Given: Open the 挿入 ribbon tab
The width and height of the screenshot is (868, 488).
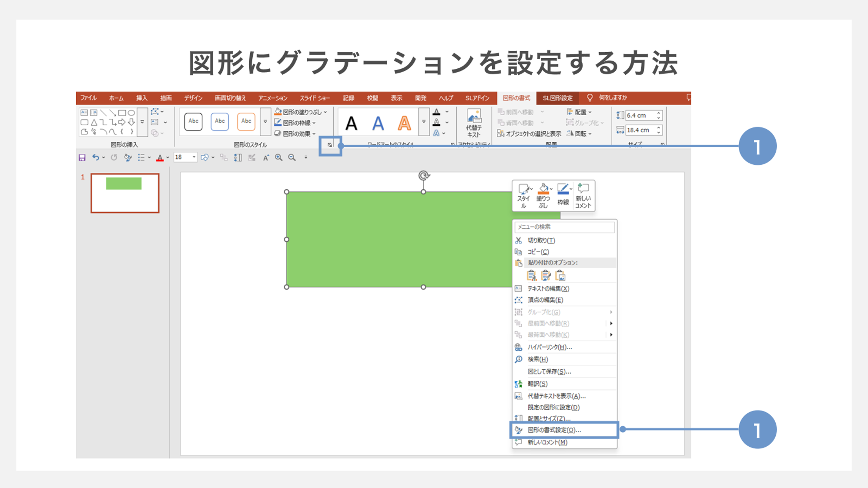Looking at the screenshot, I should 141,98.
